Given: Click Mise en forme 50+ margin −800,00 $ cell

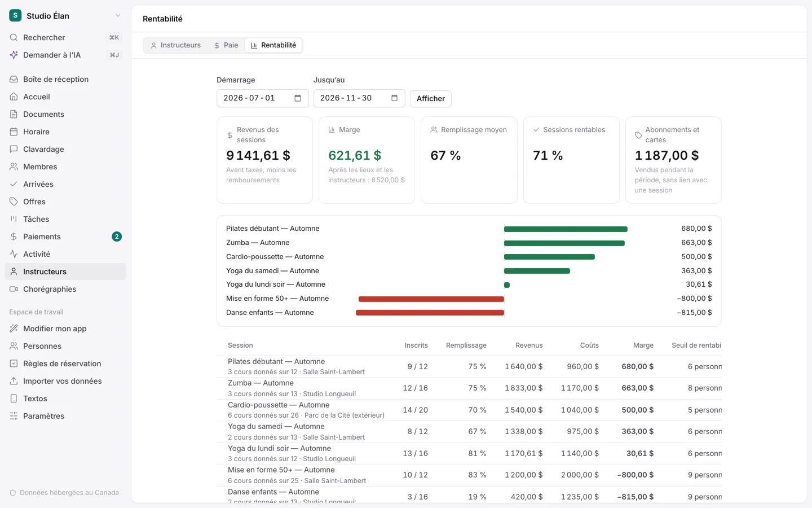Looking at the screenshot, I should [x=636, y=475].
